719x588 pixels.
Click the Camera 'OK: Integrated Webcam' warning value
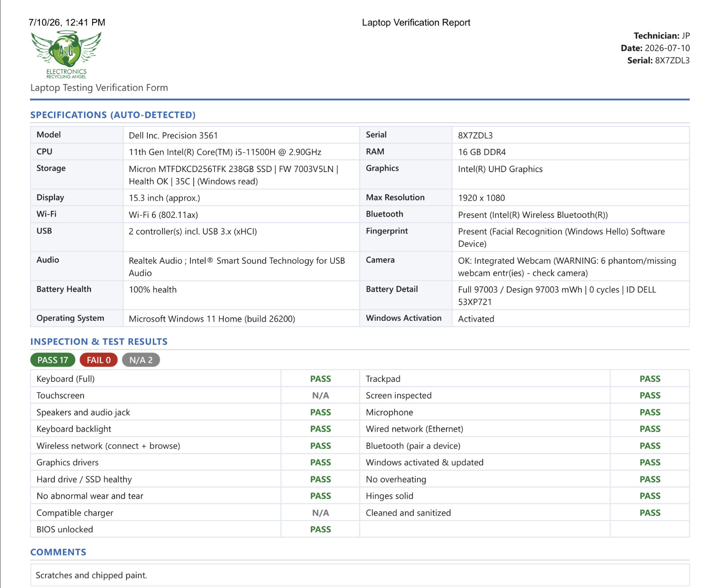pyautogui.click(x=571, y=266)
